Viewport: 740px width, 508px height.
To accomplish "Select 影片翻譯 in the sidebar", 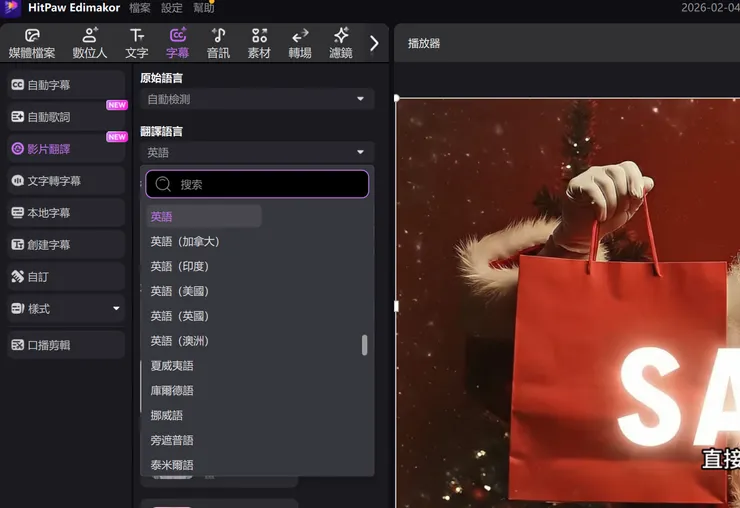I will coord(66,149).
